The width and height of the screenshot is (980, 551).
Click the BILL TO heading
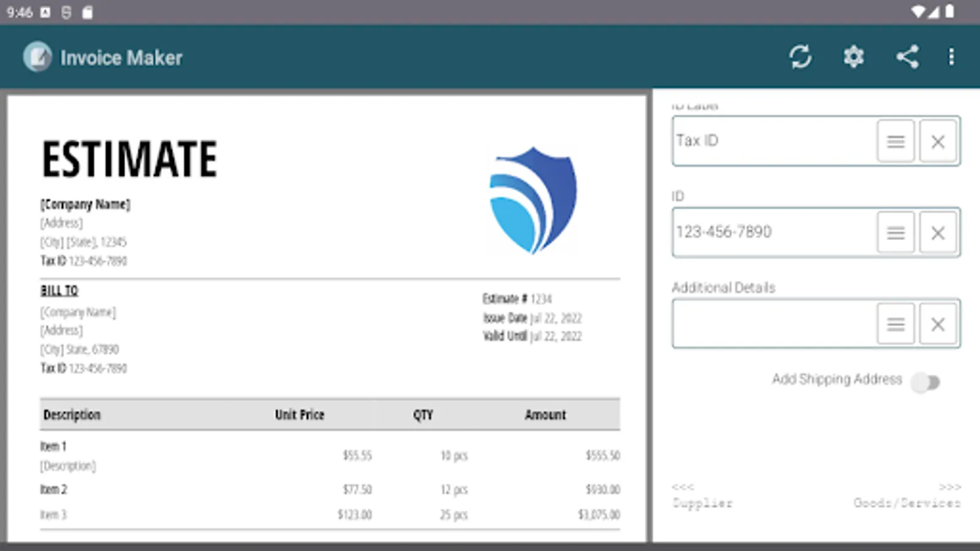click(x=59, y=291)
